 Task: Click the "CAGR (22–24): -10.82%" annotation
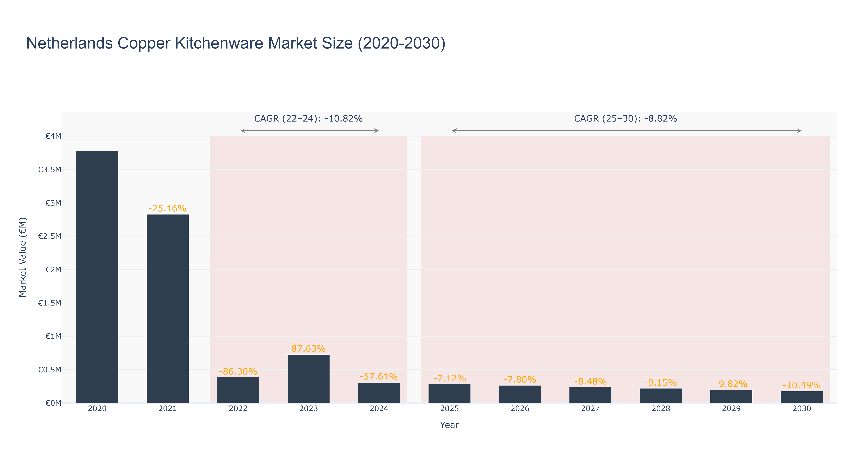[x=308, y=119]
